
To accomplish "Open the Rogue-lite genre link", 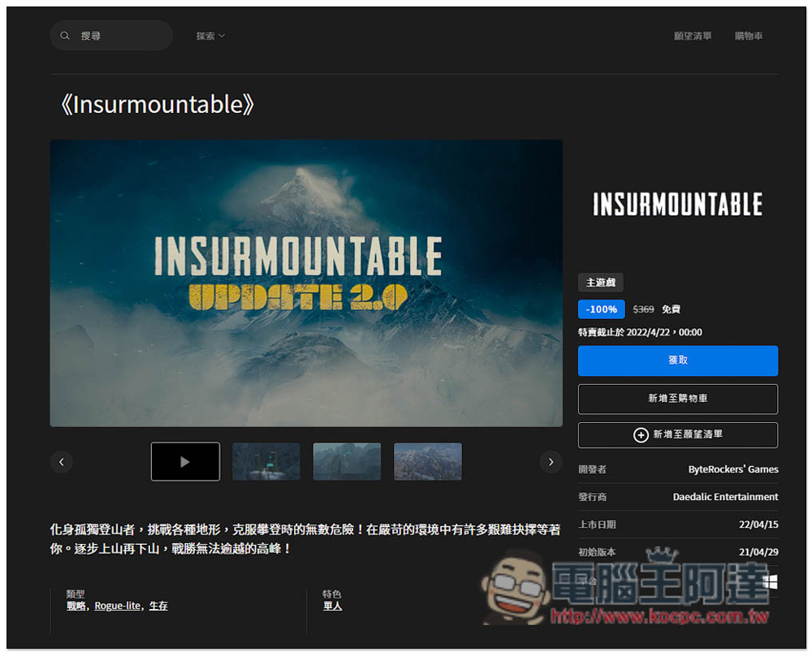I will point(118,606).
